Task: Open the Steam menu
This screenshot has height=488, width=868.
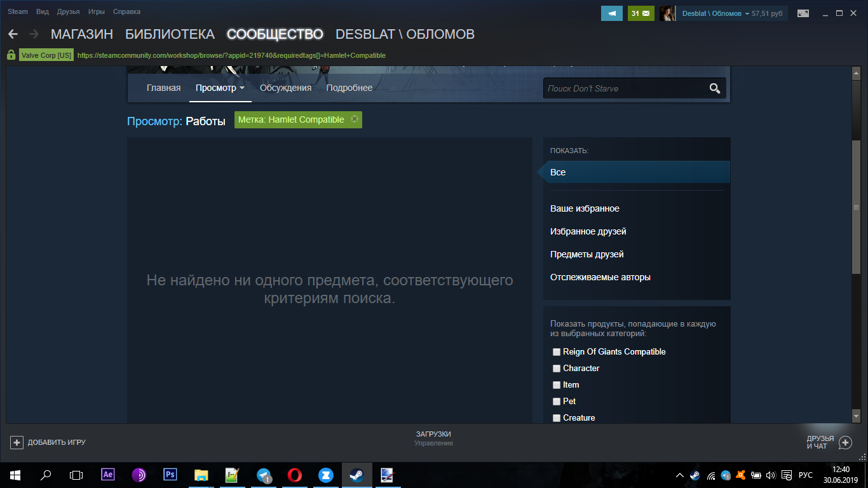Action: 18,12
